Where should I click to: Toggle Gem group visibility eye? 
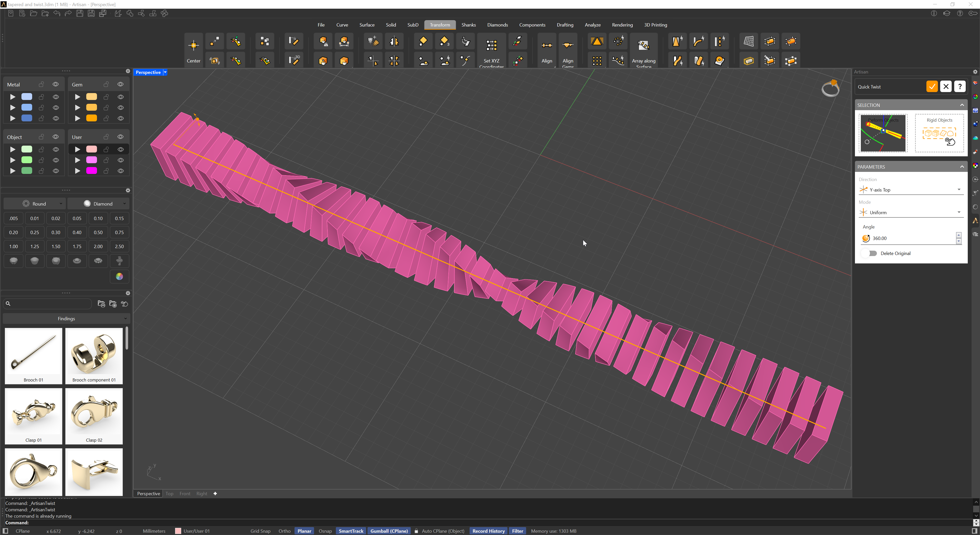tap(120, 84)
